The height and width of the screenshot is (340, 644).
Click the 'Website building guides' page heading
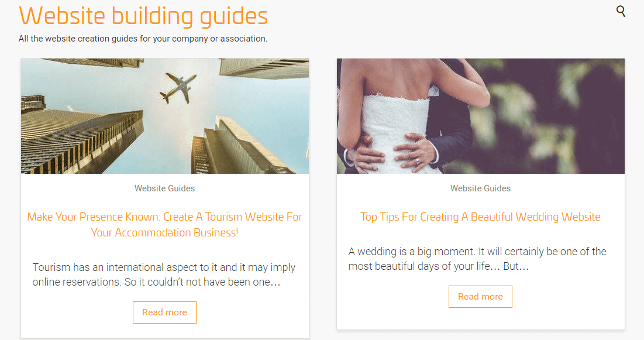tap(143, 16)
